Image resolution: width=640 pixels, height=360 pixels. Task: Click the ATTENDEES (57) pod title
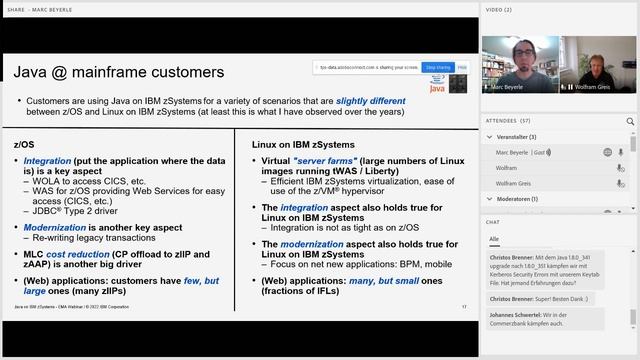coord(508,121)
